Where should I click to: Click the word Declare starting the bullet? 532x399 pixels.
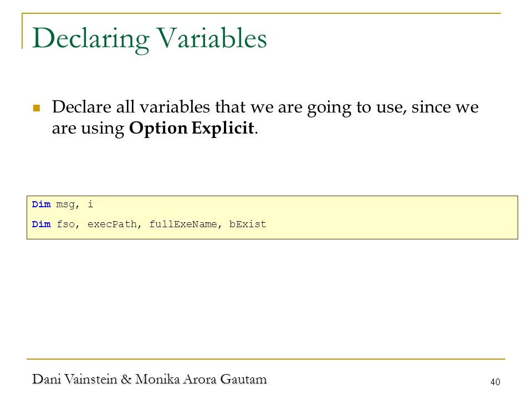coord(81,107)
